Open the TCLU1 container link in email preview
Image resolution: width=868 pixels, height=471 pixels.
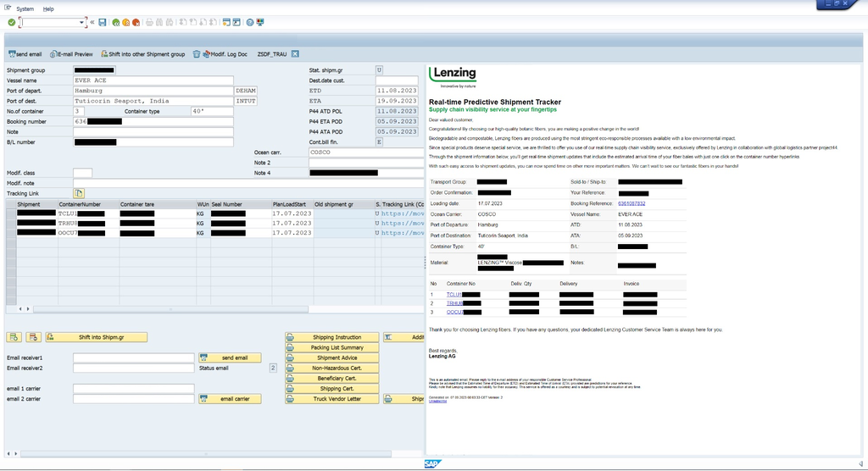[454, 295]
